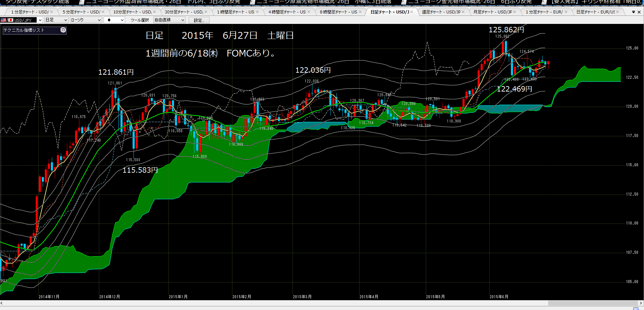
Task: Close the 週足チャート - USD/JP tab
Action: coord(463,12)
